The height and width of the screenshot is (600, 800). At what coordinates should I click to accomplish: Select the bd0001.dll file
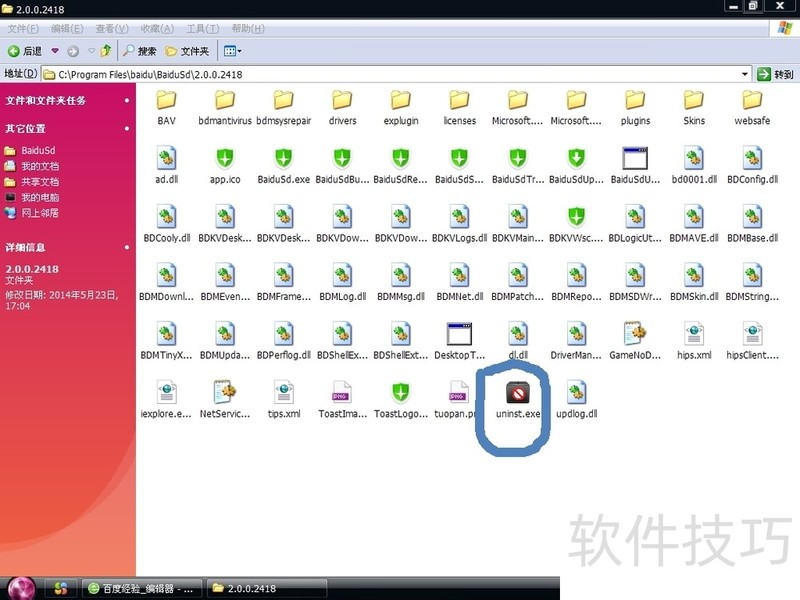click(x=694, y=166)
